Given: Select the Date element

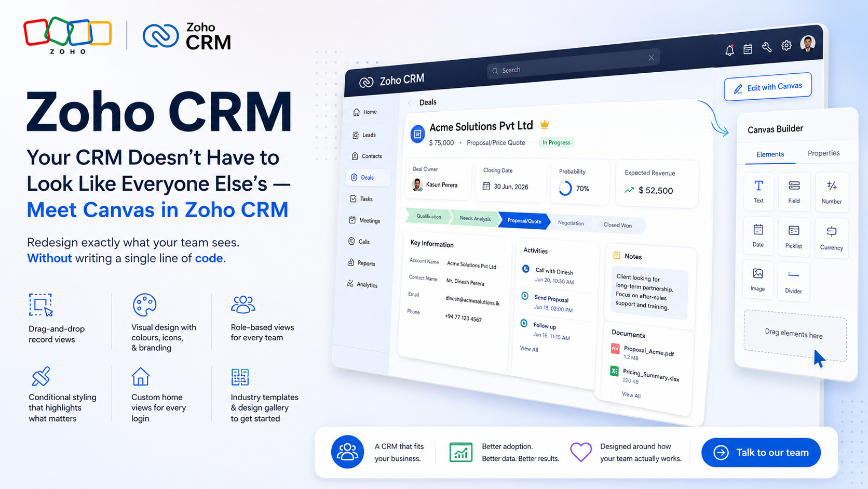Looking at the screenshot, I should tap(758, 236).
